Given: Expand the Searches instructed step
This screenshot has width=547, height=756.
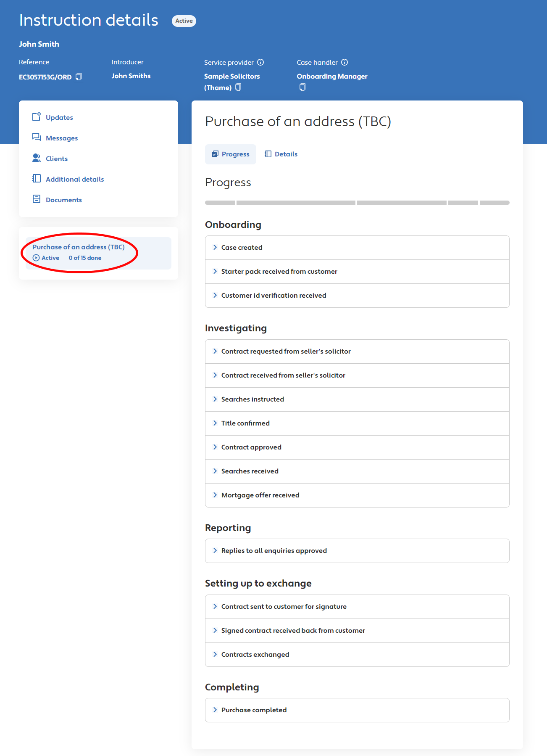Looking at the screenshot, I should 252,399.
